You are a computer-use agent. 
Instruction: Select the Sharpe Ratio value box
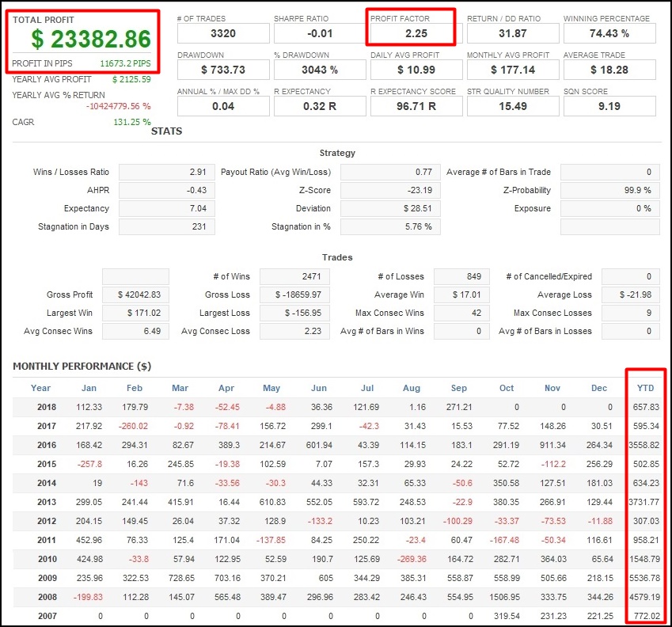coord(320,32)
